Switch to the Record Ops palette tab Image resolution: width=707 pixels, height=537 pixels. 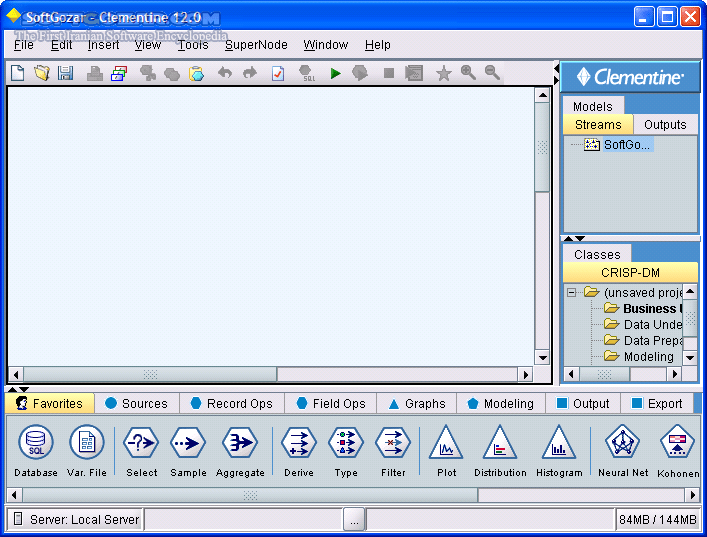click(232, 404)
